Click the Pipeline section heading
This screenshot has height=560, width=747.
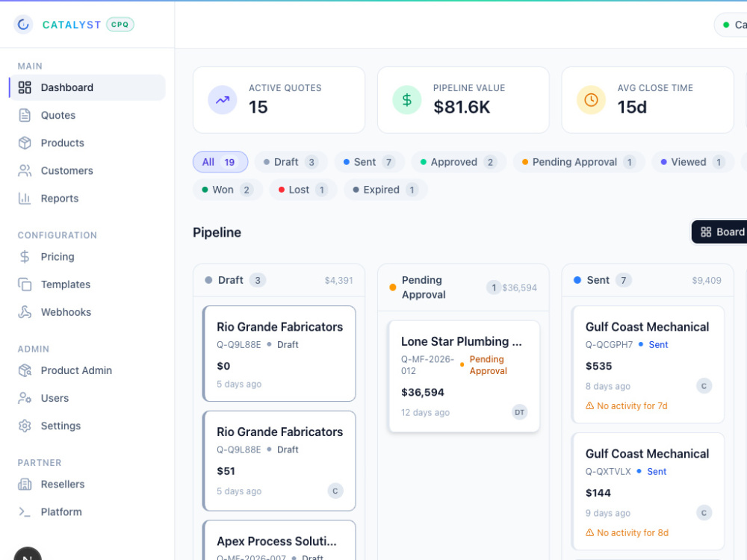pos(217,232)
